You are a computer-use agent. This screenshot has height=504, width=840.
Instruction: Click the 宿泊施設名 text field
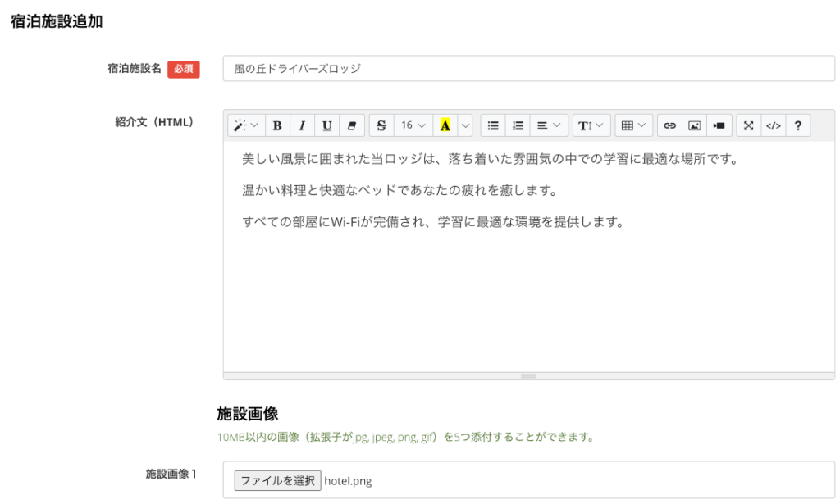point(528,69)
